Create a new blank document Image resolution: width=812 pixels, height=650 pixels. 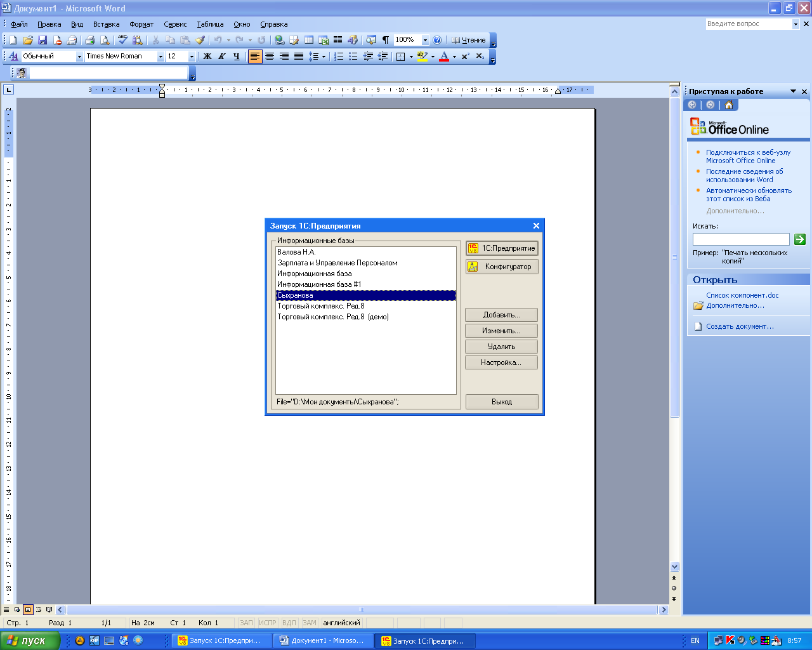point(13,40)
